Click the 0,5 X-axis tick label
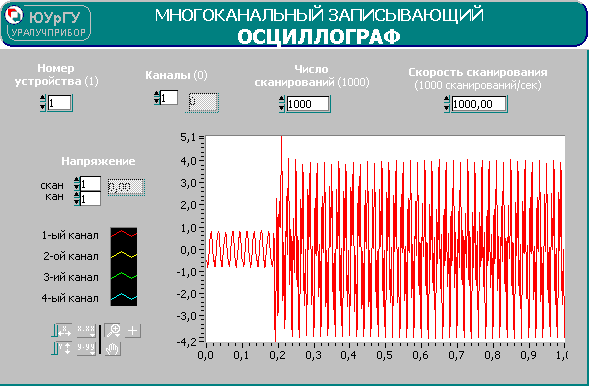 384,355
